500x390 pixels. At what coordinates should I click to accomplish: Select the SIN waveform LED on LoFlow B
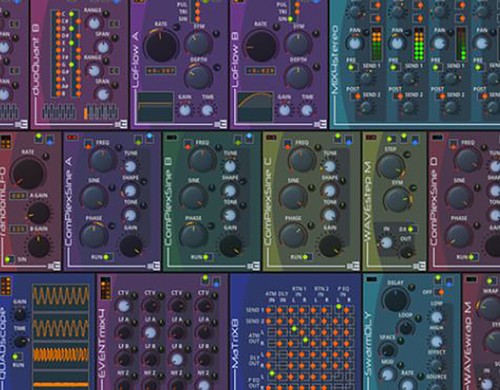pyautogui.click(x=290, y=19)
